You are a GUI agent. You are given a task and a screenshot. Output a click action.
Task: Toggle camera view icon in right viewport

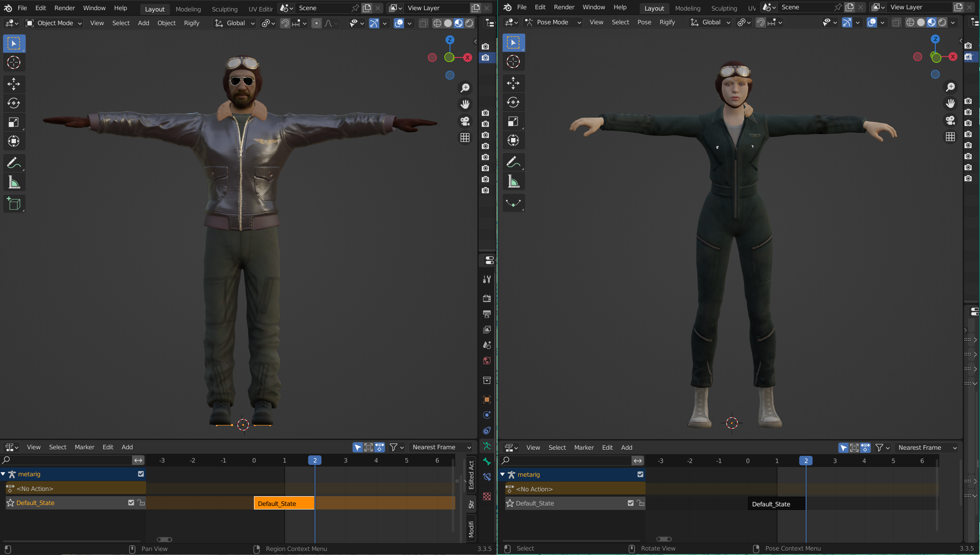coord(950,120)
